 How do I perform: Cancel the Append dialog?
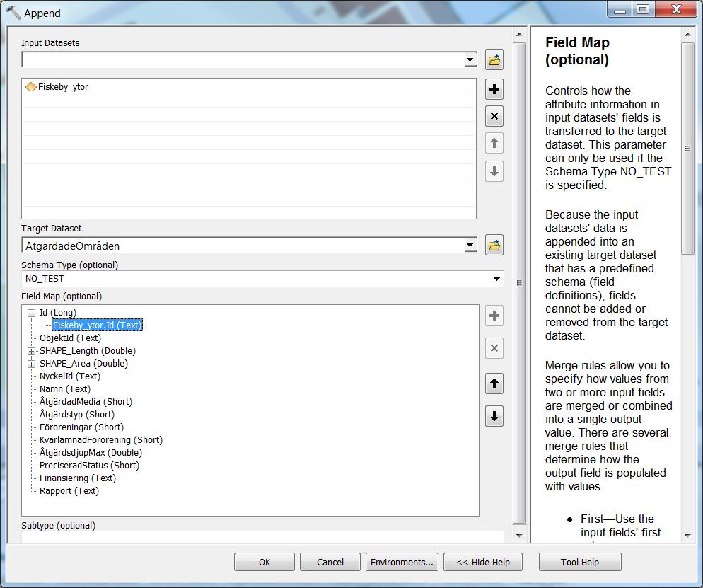330,562
